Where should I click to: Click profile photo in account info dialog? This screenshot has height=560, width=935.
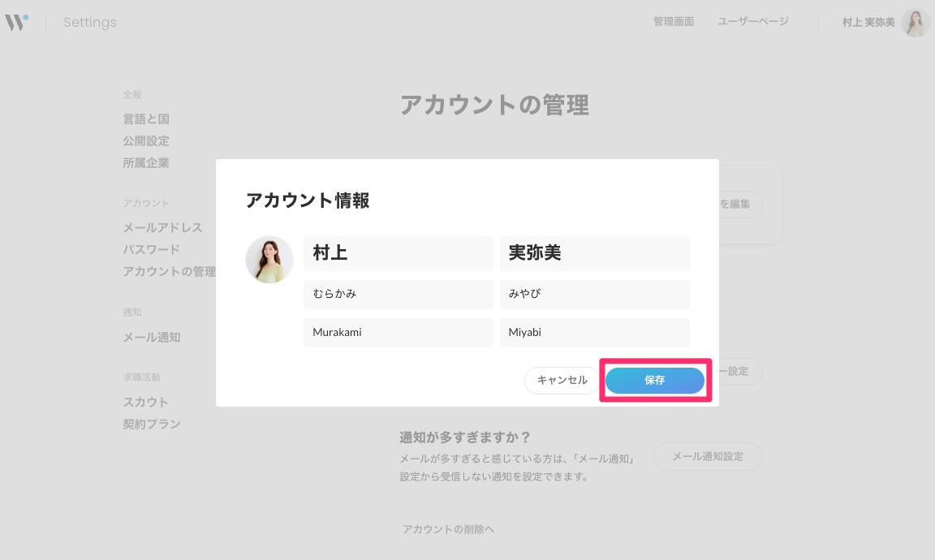269,260
